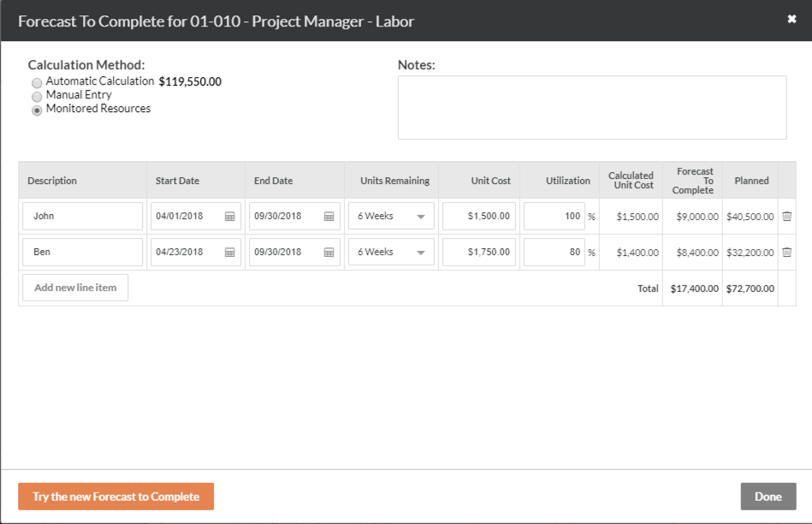This screenshot has width=812, height=524.
Task: Select Manual Entry radio button
Action: (37, 97)
